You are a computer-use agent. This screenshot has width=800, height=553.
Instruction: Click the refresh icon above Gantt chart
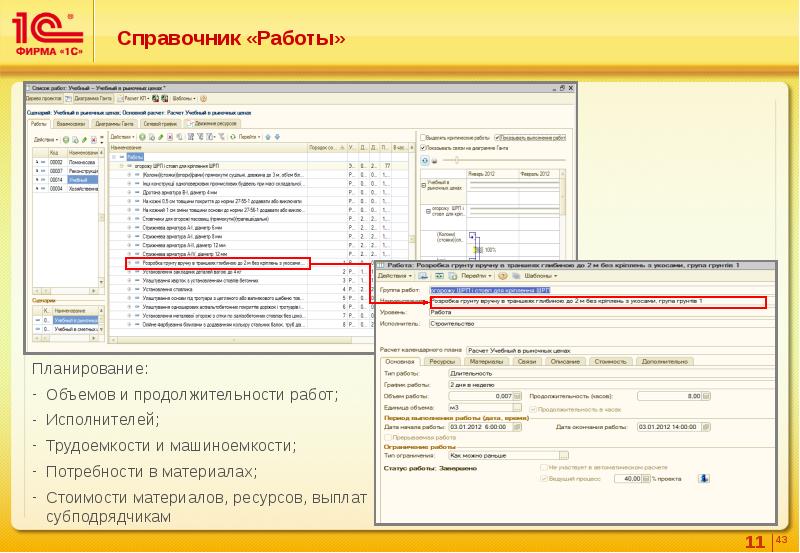[x=426, y=161]
